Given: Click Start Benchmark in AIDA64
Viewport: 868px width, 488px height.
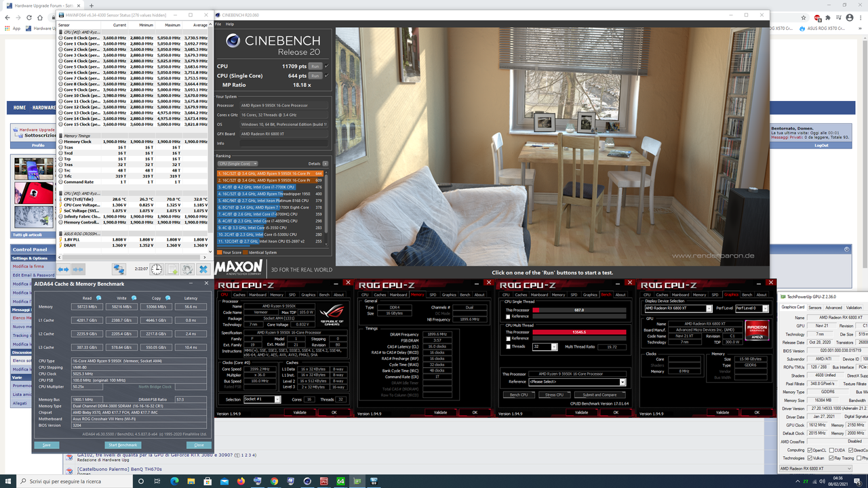Looking at the screenshot, I should click(123, 445).
